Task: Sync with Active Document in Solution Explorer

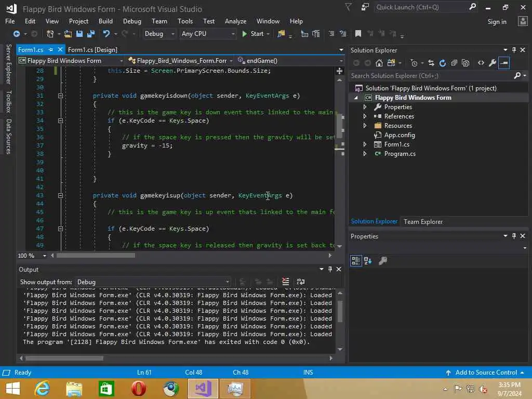Action: 431,63
